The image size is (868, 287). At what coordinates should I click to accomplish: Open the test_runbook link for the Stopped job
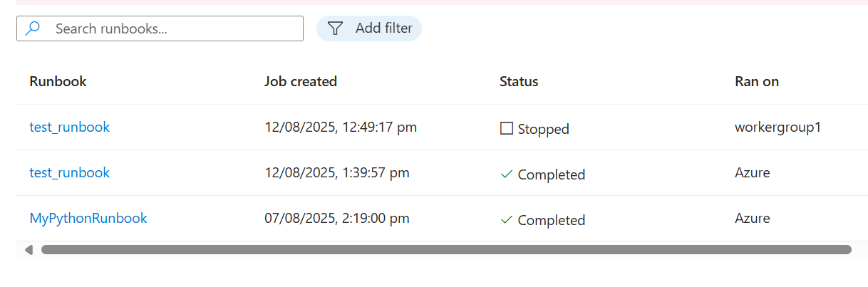(70, 127)
